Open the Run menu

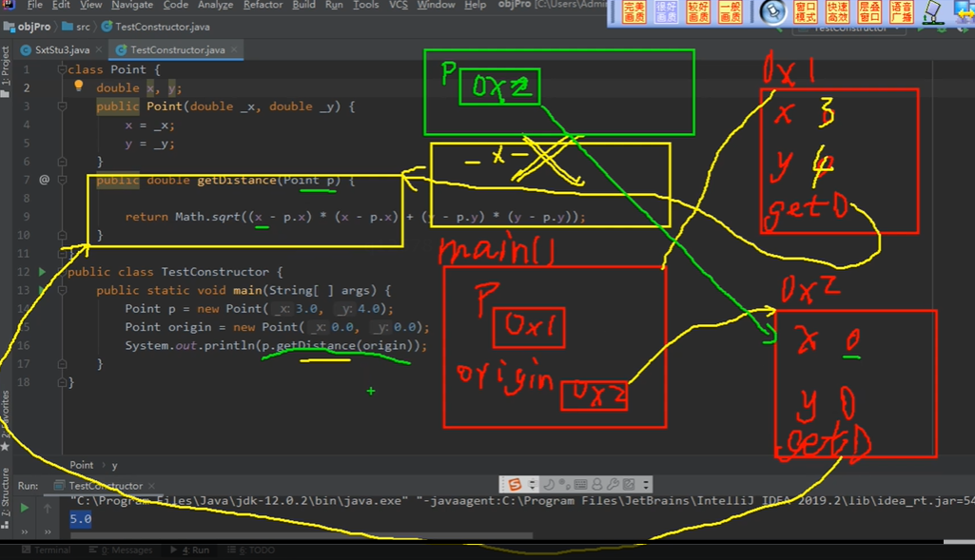coord(334,5)
